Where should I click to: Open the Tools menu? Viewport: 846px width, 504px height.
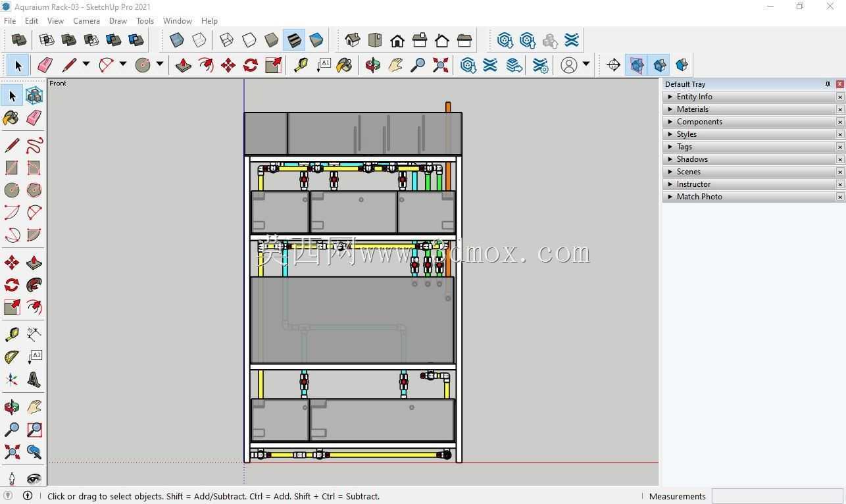point(145,21)
